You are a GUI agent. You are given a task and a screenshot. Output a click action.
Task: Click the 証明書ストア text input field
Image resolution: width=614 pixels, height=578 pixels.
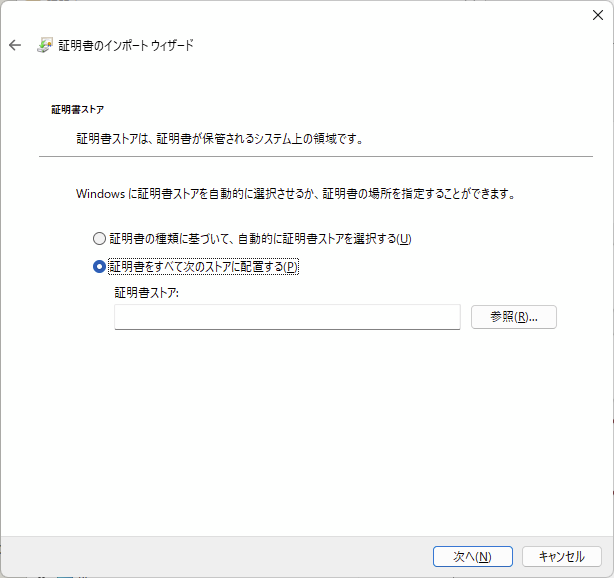[x=287, y=317]
